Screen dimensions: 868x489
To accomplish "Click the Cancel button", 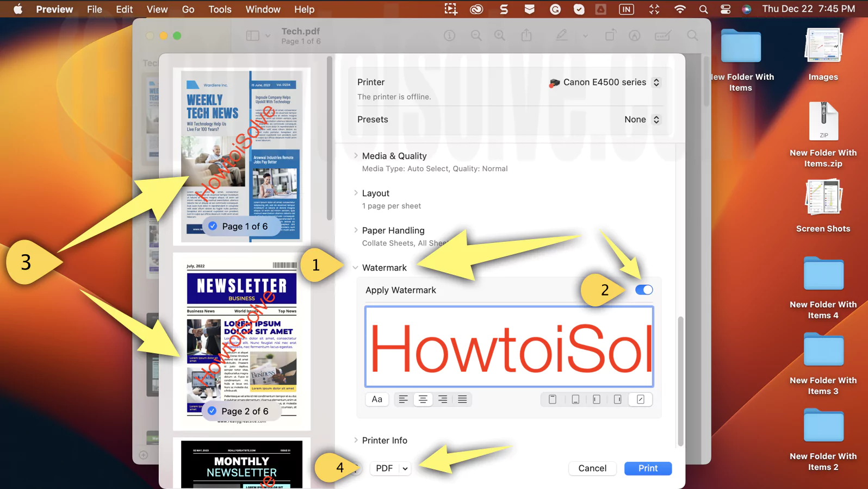I will [592, 468].
